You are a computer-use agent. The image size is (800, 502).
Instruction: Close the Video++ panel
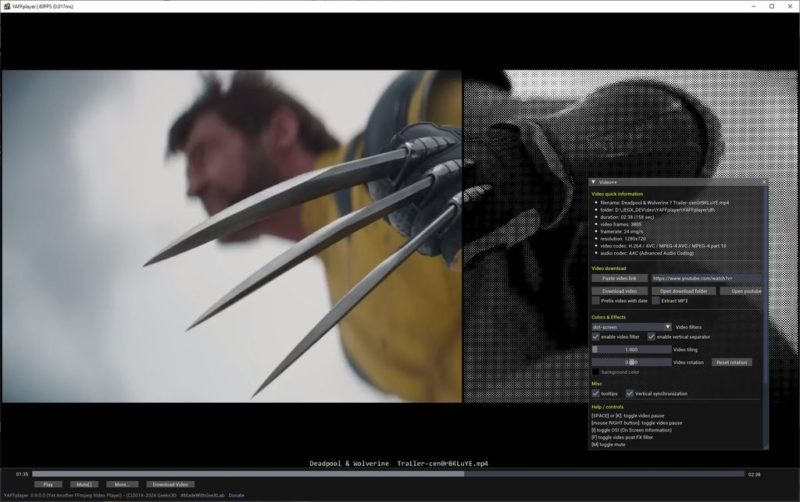[764, 182]
